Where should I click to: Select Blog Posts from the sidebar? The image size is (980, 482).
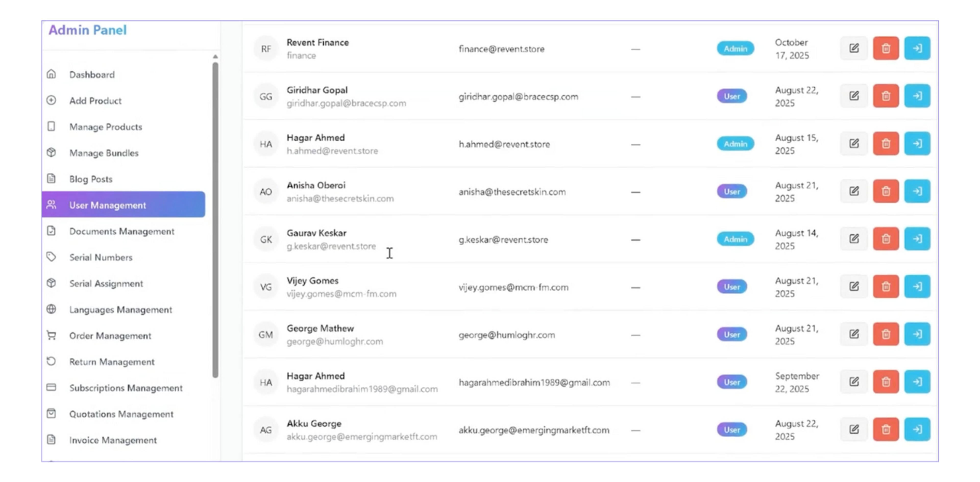[x=91, y=179]
